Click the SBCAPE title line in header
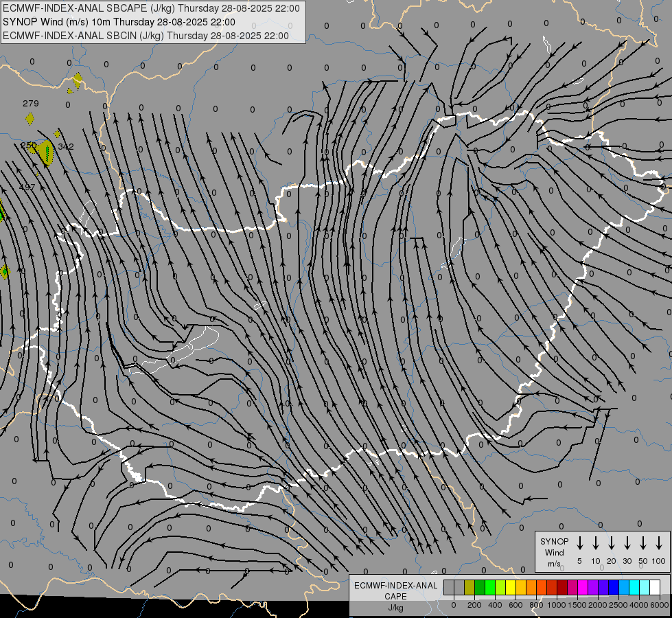The image size is (672, 618). 151,8
